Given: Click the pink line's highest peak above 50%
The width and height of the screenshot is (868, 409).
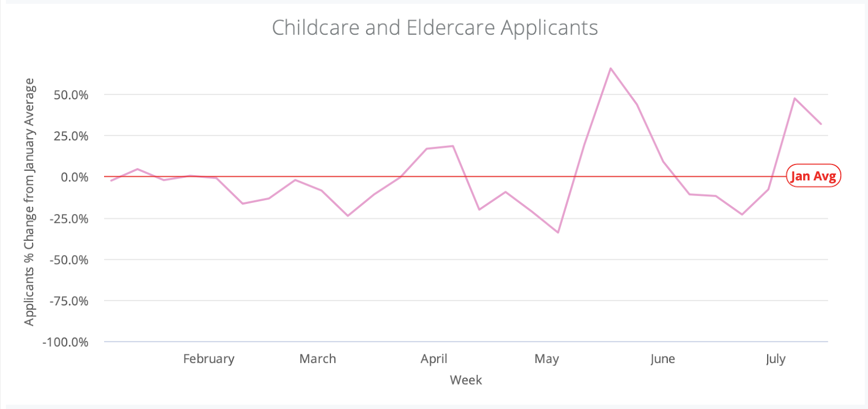Looking at the screenshot, I should pos(610,68).
